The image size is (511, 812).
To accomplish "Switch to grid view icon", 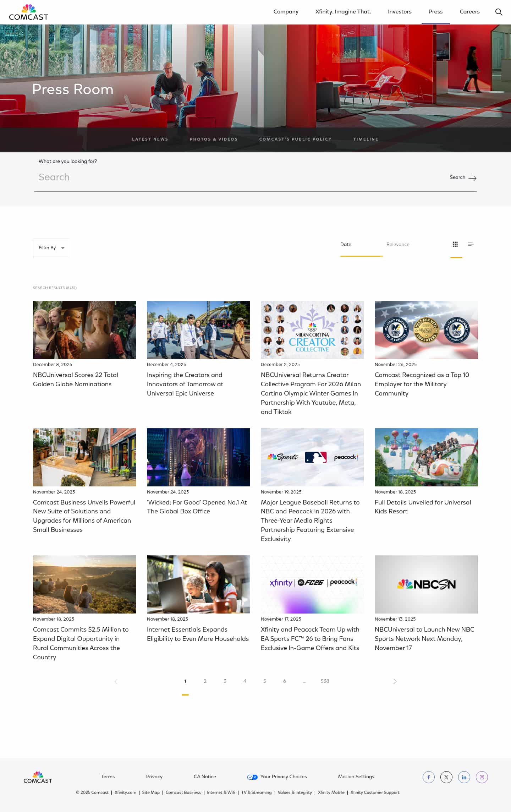I will tap(455, 244).
